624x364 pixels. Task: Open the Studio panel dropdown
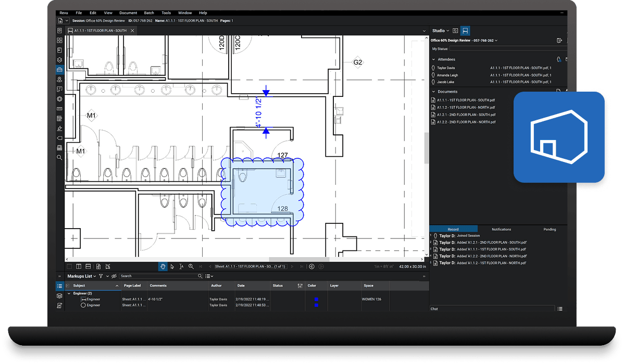[x=441, y=31]
